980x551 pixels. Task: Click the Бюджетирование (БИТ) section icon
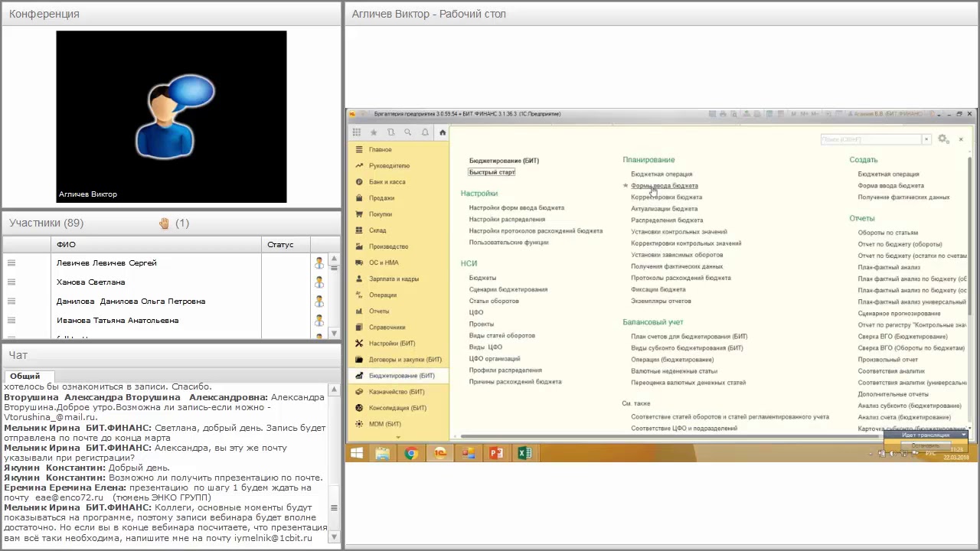(359, 376)
